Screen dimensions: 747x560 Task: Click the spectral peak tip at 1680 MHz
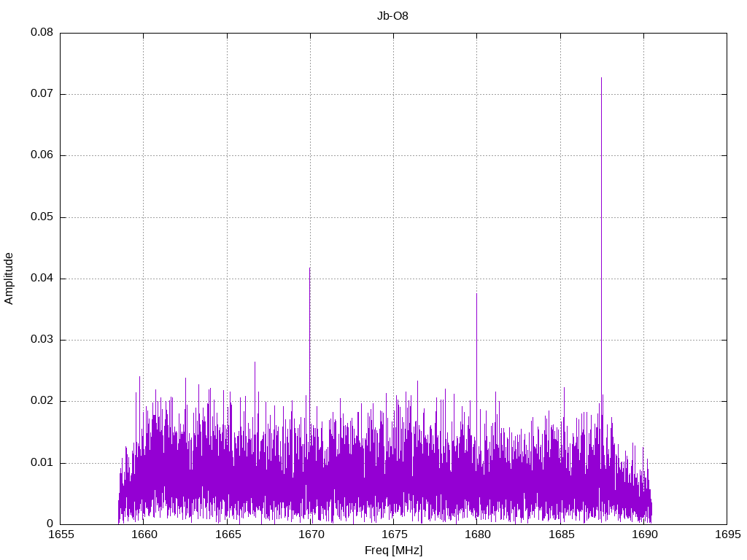click(476, 295)
